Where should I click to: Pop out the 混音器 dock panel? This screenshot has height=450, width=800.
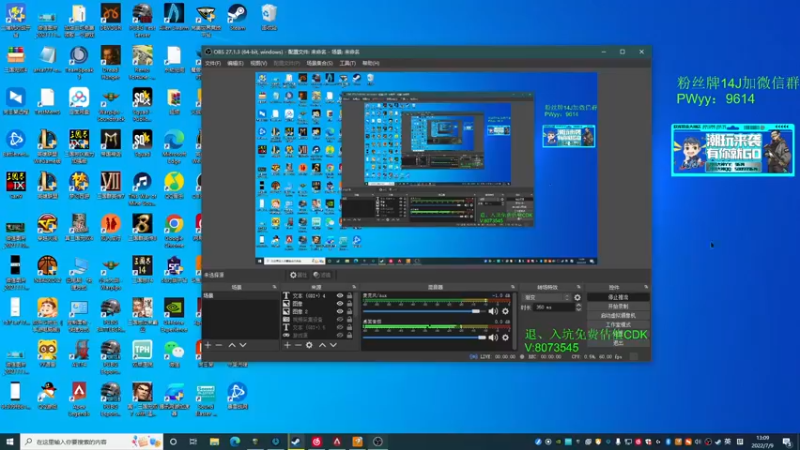coord(513,287)
